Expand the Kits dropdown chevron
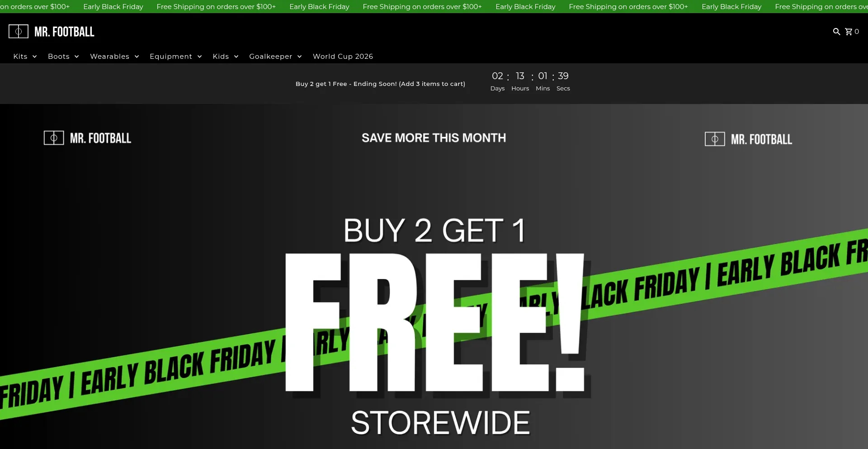The image size is (868, 449). (x=34, y=57)
